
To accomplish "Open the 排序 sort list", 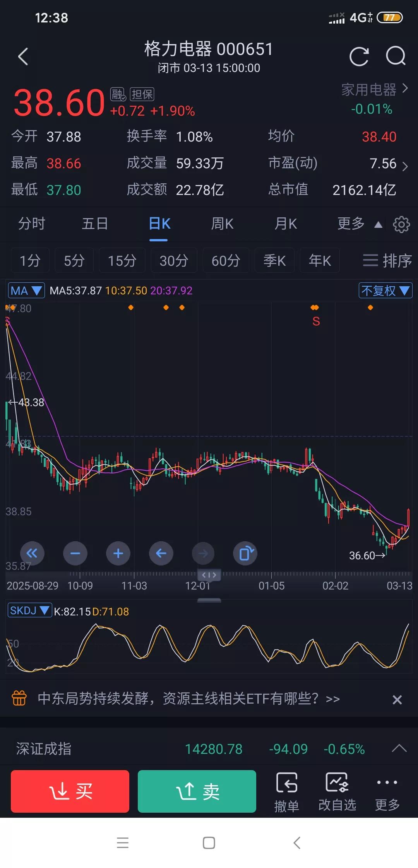I will coord(387,261).
